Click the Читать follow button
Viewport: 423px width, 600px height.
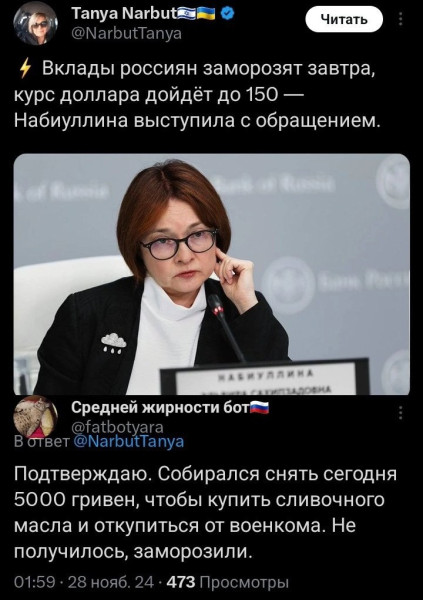[344, 19]
